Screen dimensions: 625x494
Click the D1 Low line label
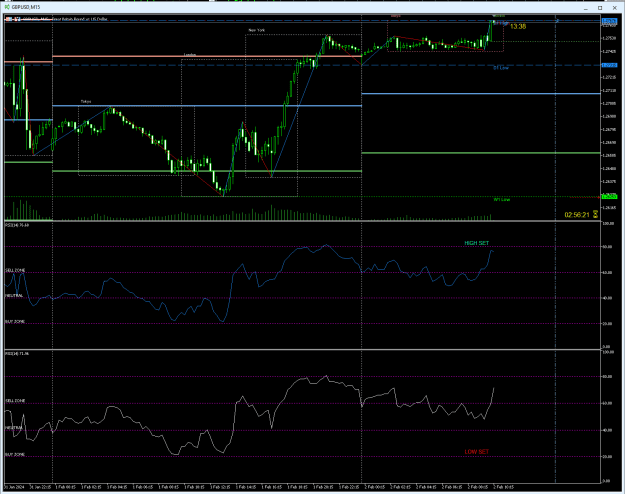tap(501, 68)
